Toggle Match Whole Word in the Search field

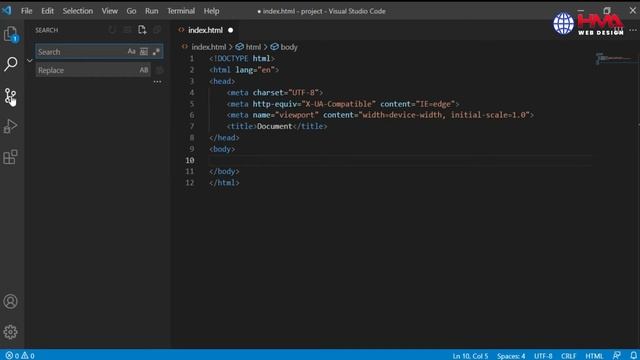click(x=144, y=51)
